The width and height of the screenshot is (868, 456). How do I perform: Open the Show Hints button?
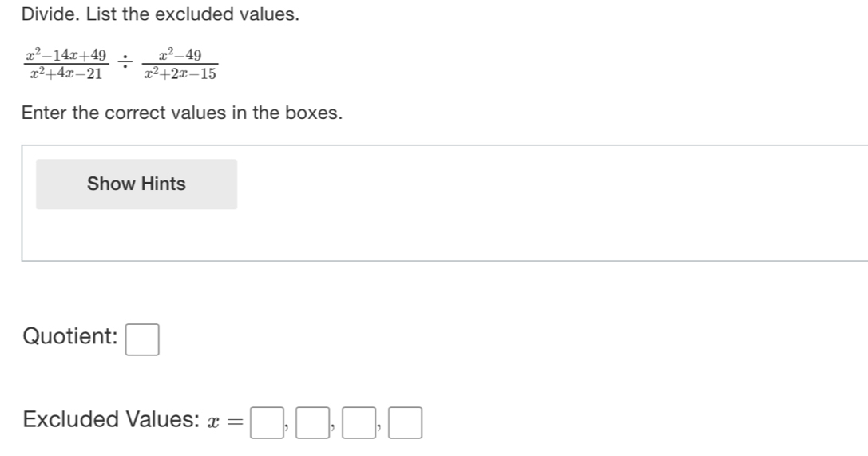coord(137,184)
